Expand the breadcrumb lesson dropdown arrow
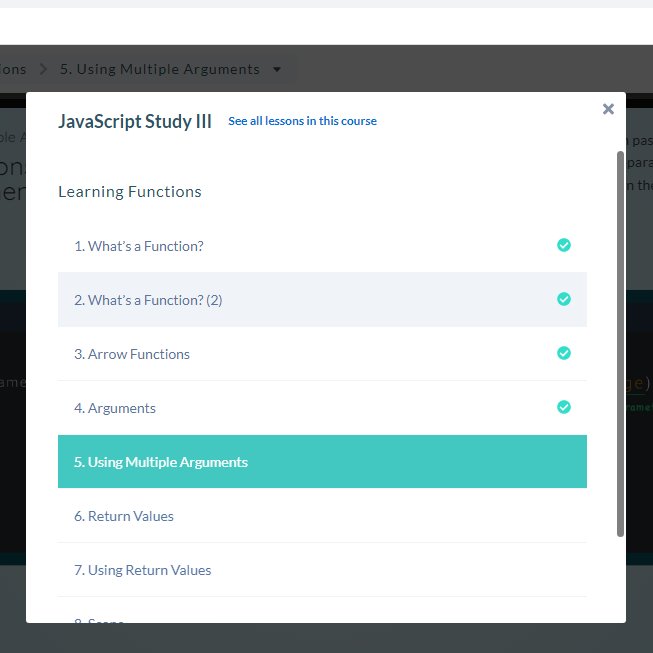The width and height of the screenshot is (653, 653). pyautogui.click(x=277, y=69)
